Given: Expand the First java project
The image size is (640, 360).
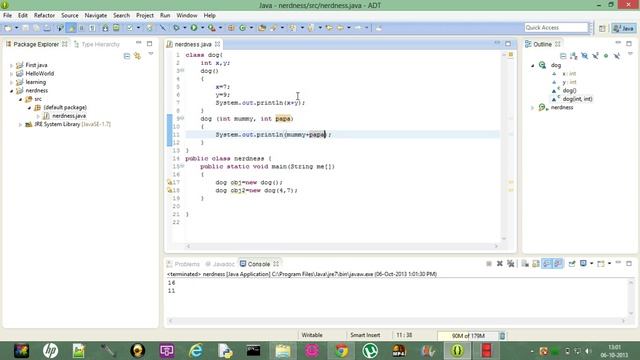Looking at the screenshot, I should click(x=11, y=65).
